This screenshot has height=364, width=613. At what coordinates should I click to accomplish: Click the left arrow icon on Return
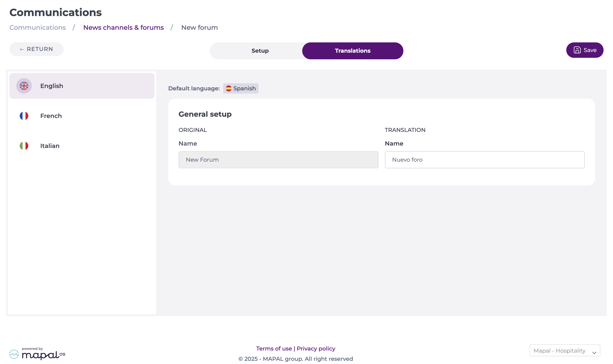tap(22, 49)
